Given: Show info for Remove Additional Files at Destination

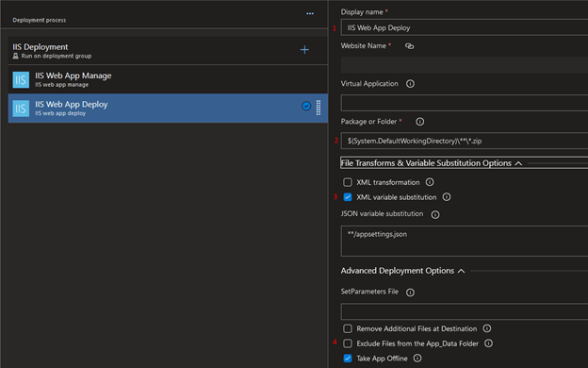Looking at the screenshot, I should click(x=487, y=328).
